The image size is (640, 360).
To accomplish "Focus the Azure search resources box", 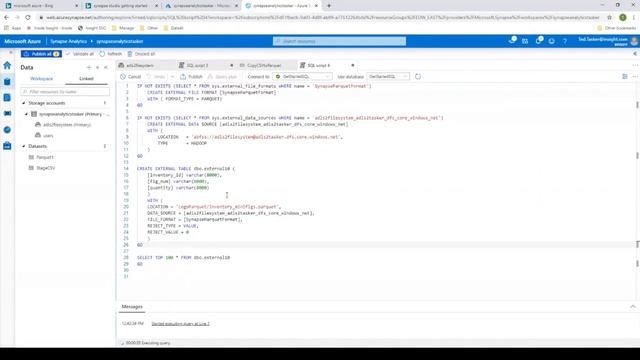I will tap(340, 41).
